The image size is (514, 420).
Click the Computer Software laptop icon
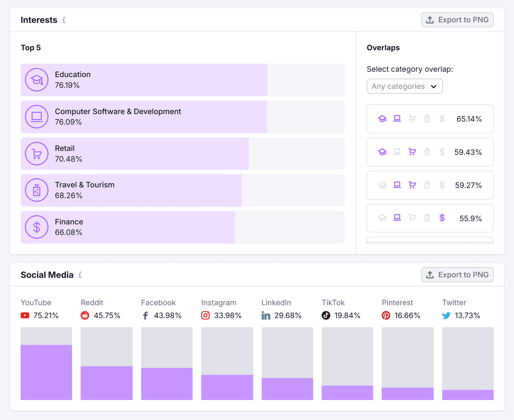pyautogui.click(x=37, y=117)
